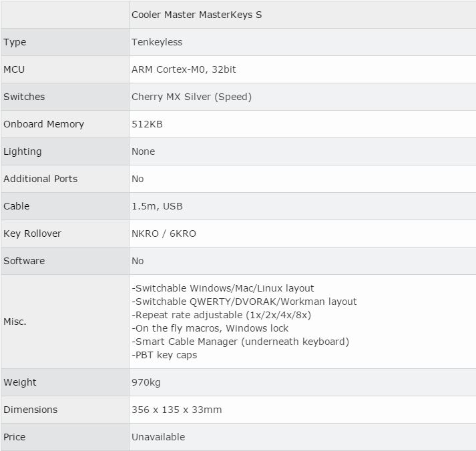Select the PBT key caps line
The height and width of the screenshot is (451, 476).
click(x=164, y=355)
